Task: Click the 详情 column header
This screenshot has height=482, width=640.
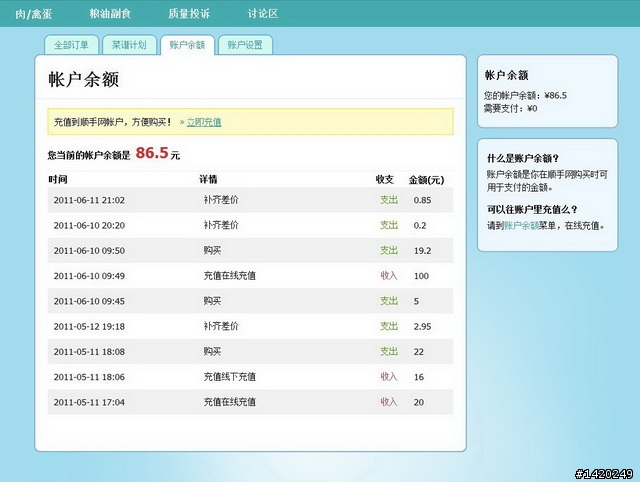Action: (208, 180)
